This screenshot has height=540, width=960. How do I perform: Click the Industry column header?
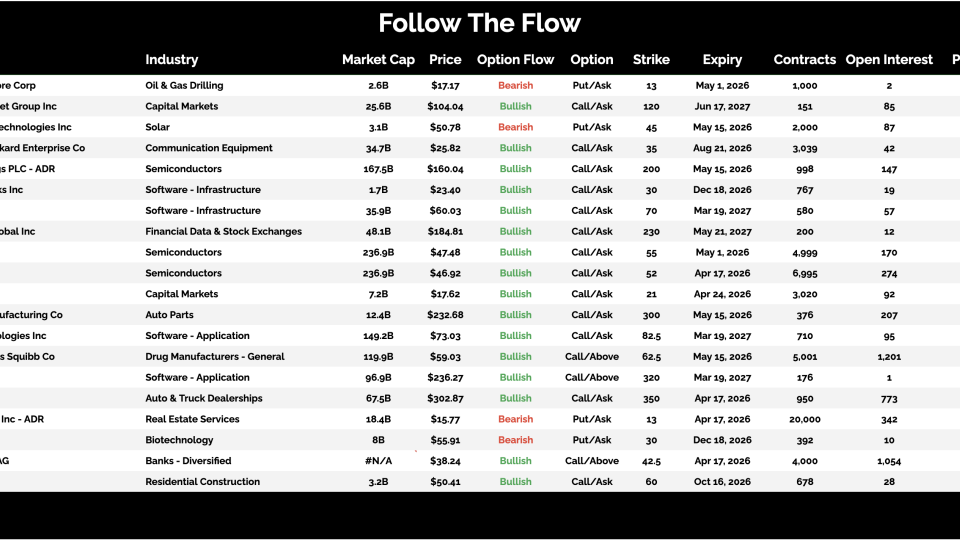[172, 60]
